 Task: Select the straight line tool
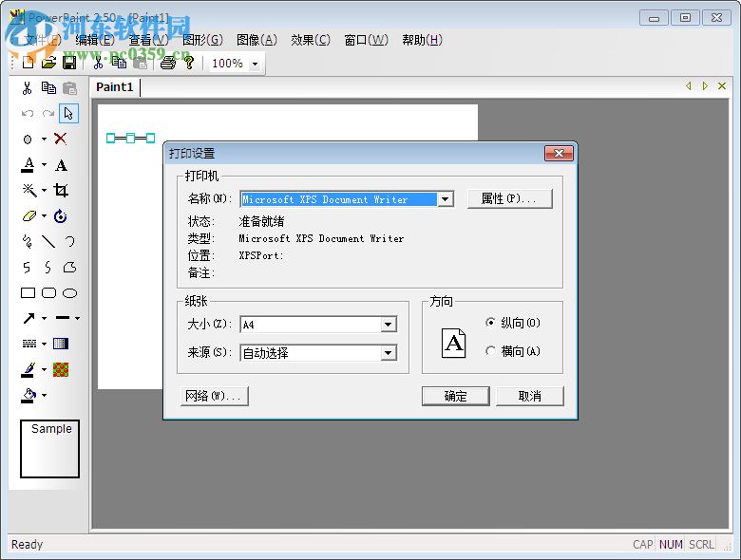coord(48,242)
